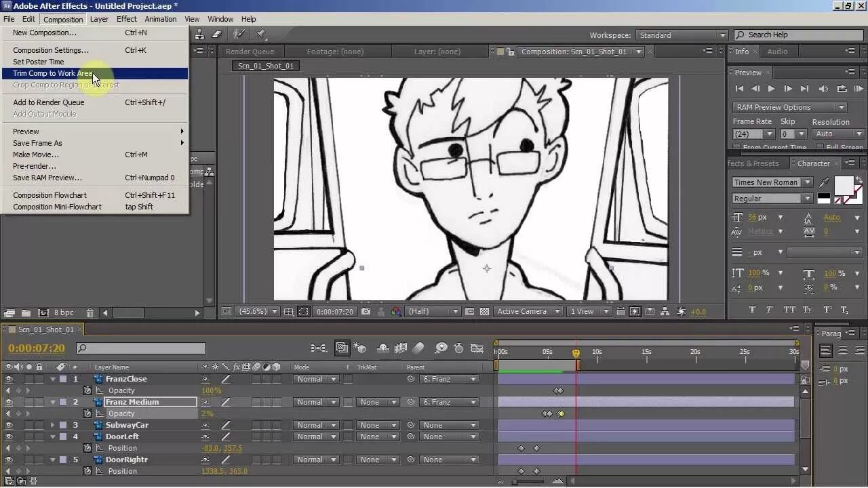Open the Workspace Standard dropdown
Viewport: 868px width, 488px height.
click(x=682, y=35)
